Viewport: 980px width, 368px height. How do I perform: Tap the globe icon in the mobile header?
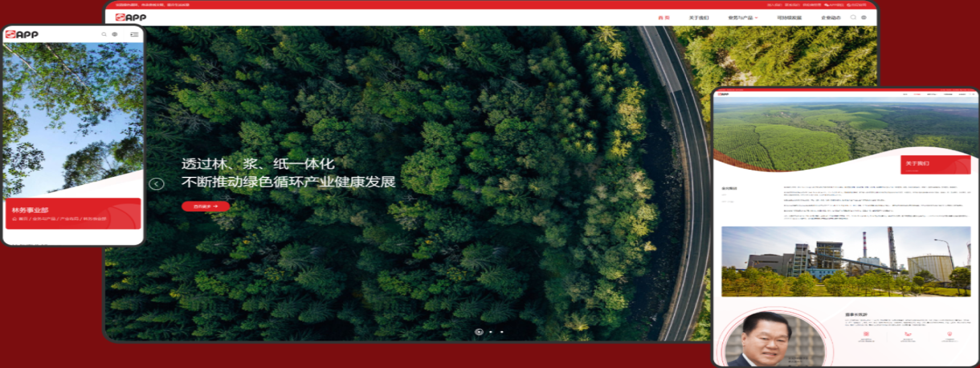(115, 34)
